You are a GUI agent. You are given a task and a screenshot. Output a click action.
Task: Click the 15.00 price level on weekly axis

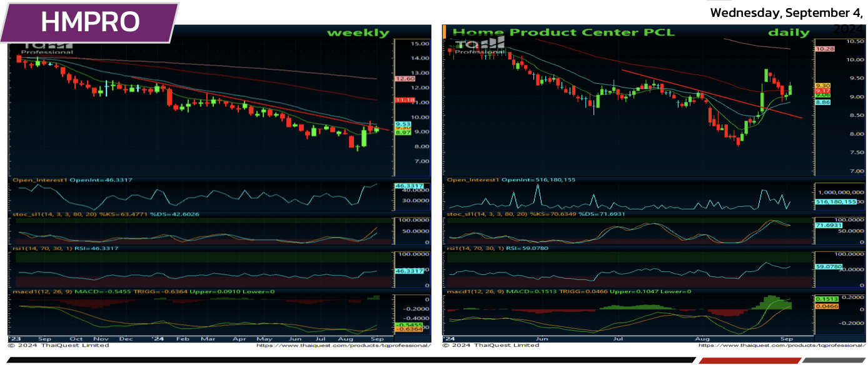coord(419,44)
